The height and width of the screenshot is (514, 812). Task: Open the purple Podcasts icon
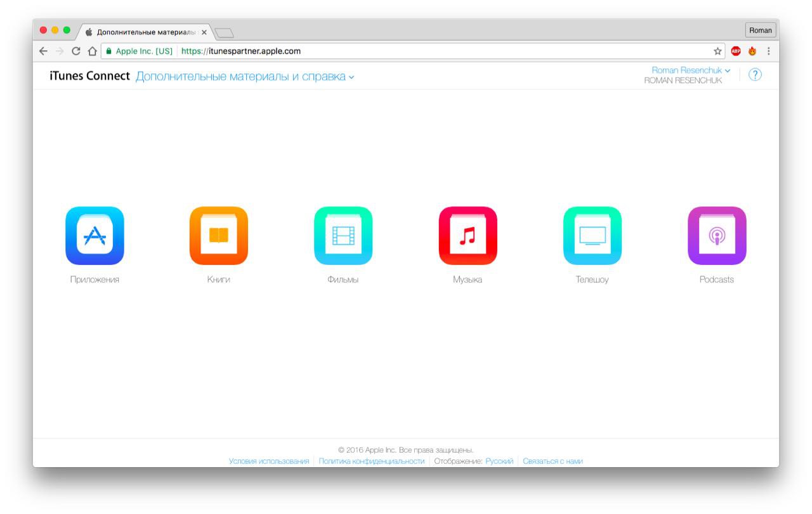coord(717,236)
